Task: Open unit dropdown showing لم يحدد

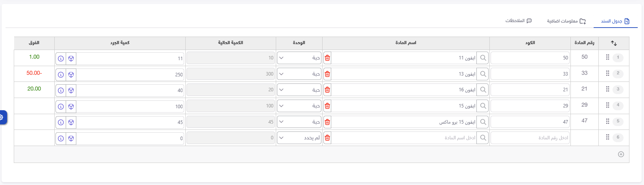Action: (299, 138)
